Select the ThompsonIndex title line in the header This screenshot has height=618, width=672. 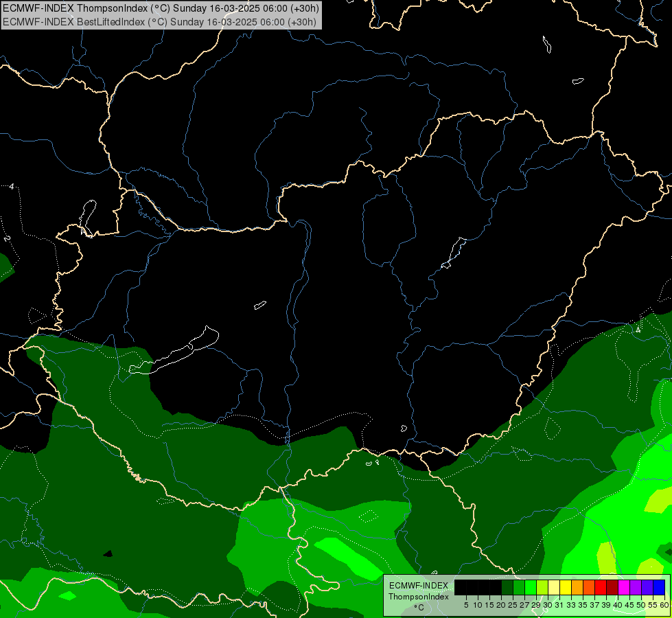click(x=161, y=8)
